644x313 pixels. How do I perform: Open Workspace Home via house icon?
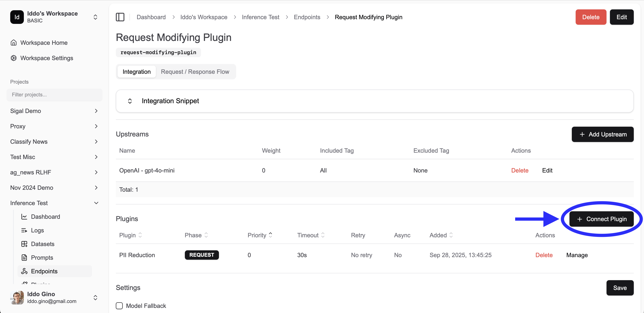click(x=14, y=42)
